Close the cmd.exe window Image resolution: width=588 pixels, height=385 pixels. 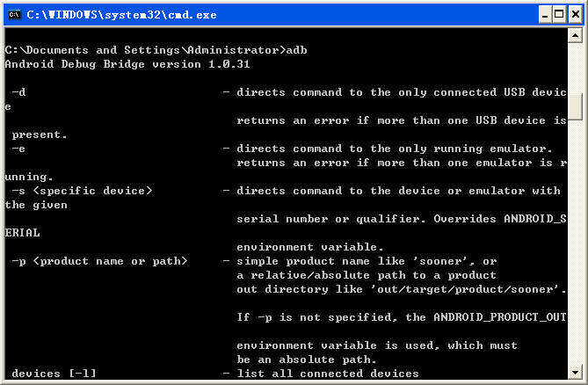click(575, 15)
